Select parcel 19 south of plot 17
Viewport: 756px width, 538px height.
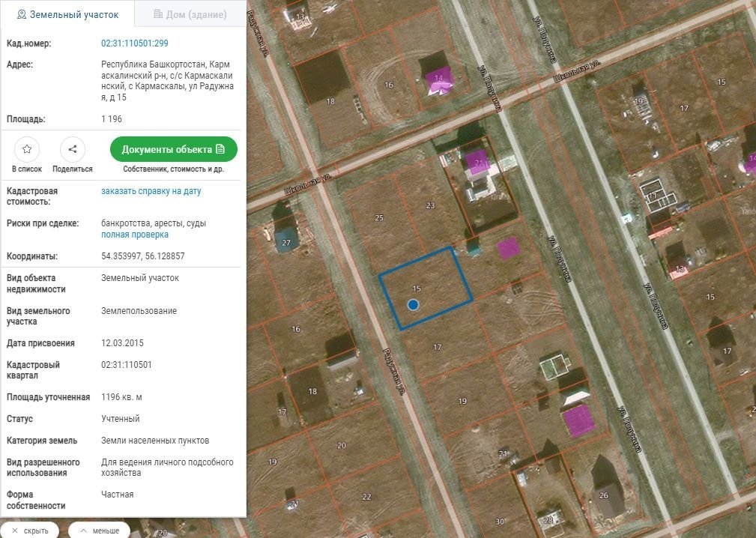coord(462,401)
